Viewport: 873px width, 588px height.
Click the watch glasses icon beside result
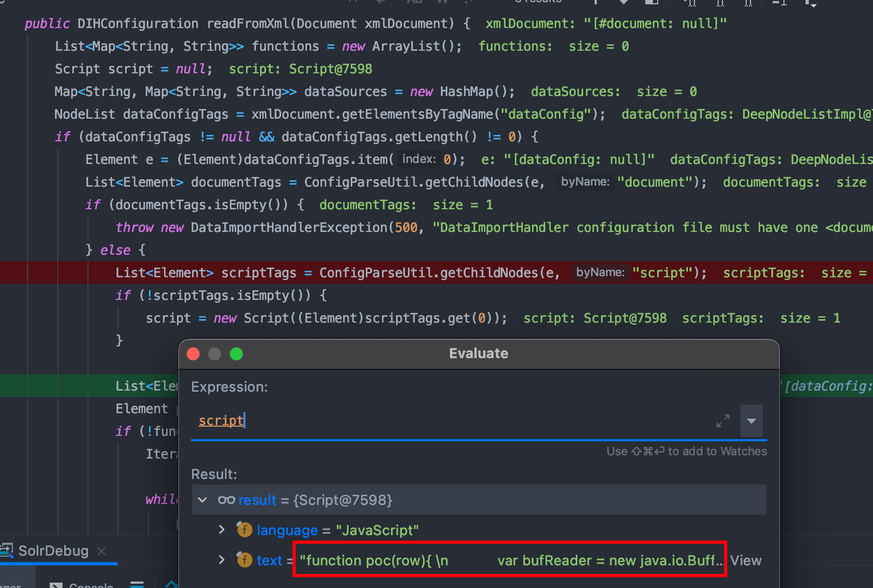[226, 500]
